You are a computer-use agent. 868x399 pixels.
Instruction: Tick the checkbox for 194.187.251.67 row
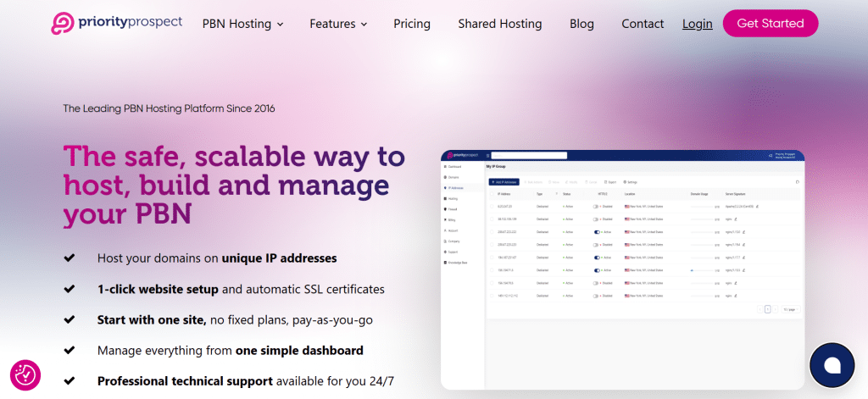click(492, 258)
